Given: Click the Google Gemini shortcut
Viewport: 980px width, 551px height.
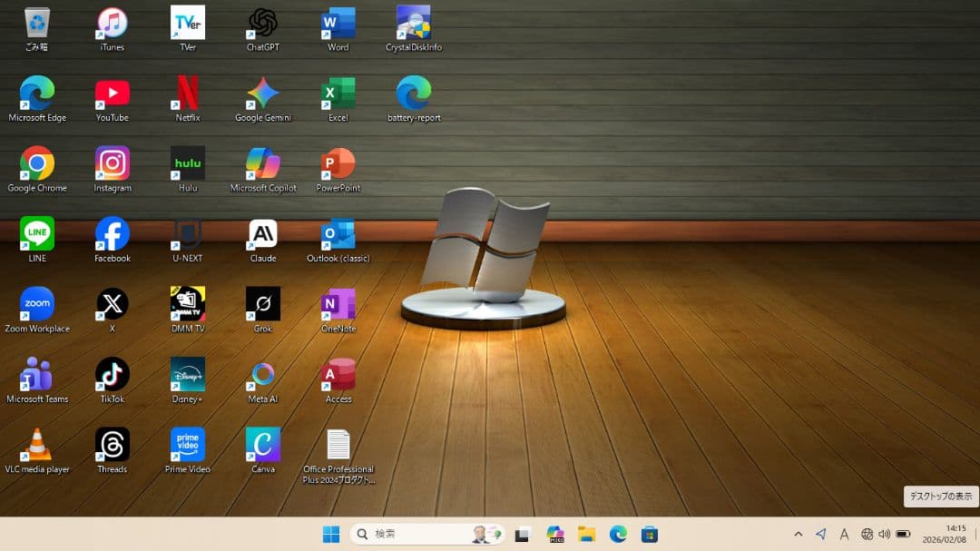Looking at the screenshot, I should pyautogui.click(x=263, y=93).
